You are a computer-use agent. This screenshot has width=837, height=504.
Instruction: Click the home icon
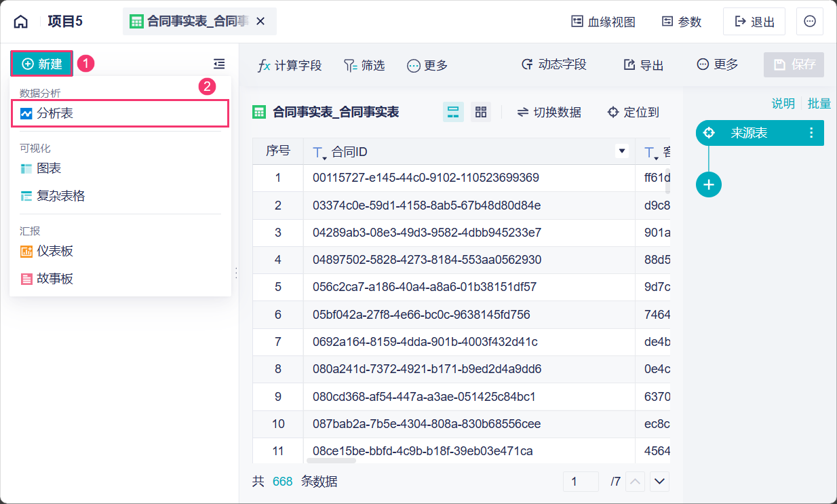(21, 22)
